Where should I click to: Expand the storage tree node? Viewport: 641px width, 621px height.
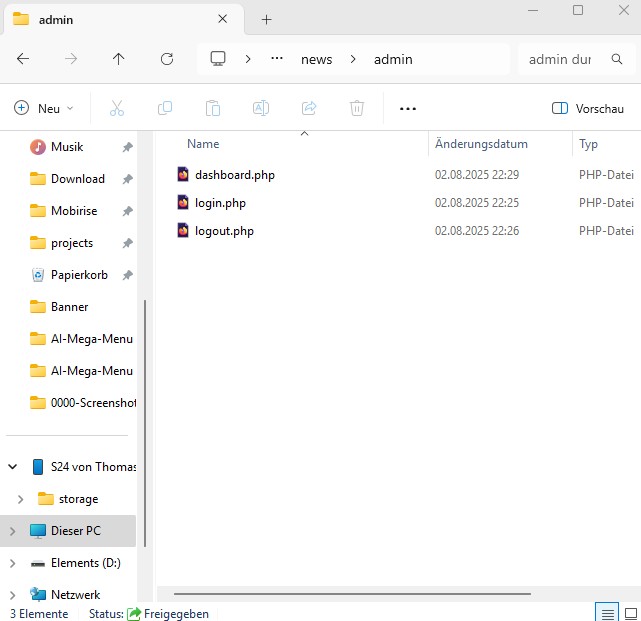[20, 499]
